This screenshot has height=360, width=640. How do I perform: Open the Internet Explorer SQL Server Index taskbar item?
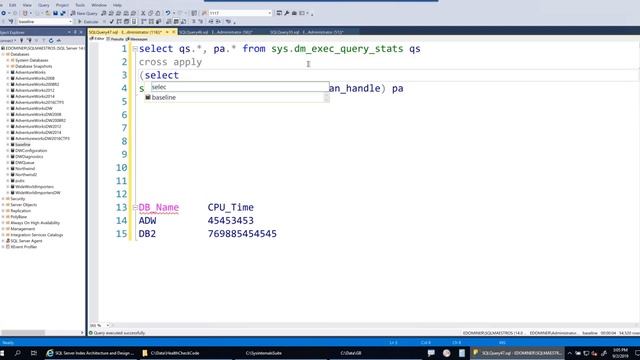(90, 353)
